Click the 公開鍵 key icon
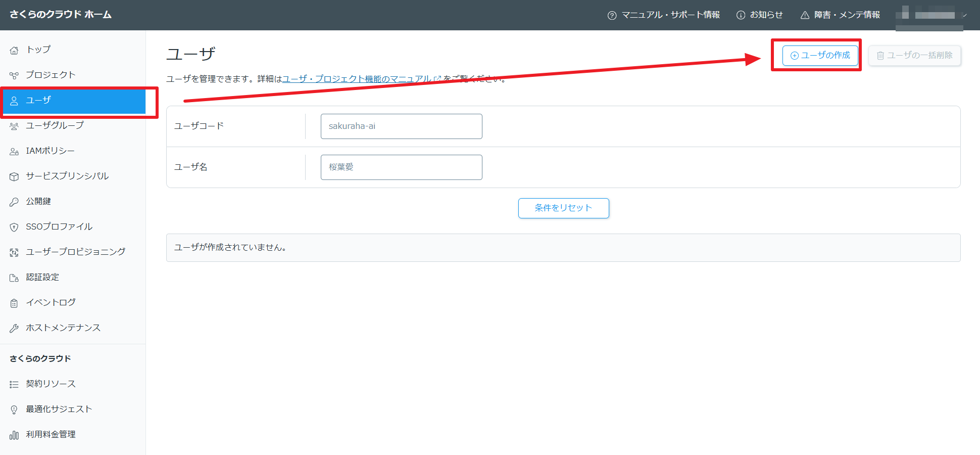Screen dimensions: 980x455 pyautogui.click(x=14, y=202)
